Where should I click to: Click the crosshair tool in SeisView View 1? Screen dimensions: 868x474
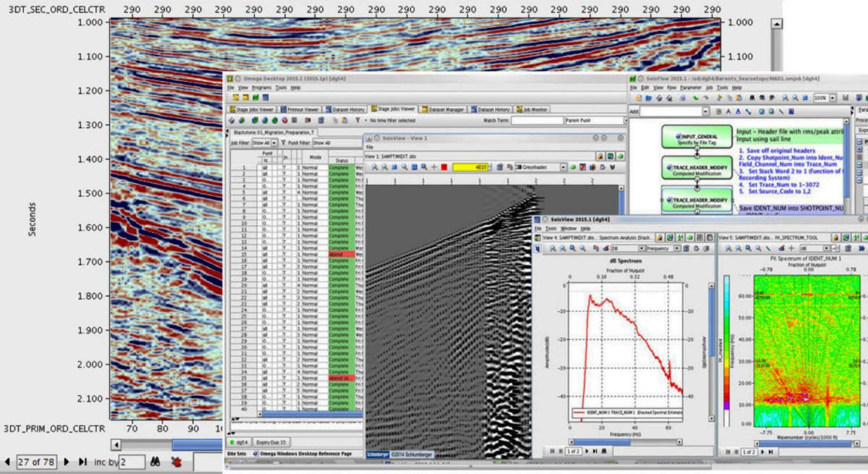(x=434, y=167)
